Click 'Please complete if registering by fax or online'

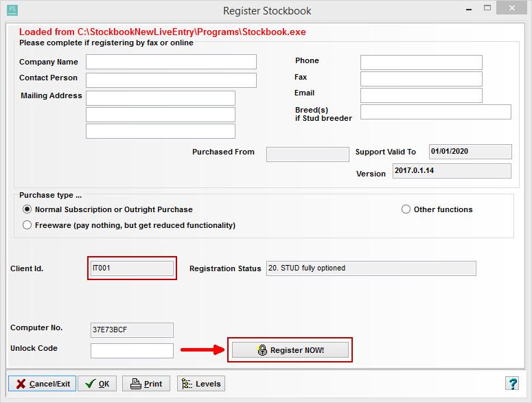(106, 43)
